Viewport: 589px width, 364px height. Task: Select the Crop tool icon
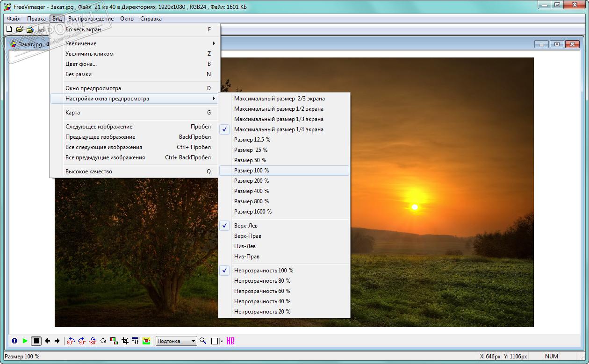pyautogui.click(x=125, y=341)
